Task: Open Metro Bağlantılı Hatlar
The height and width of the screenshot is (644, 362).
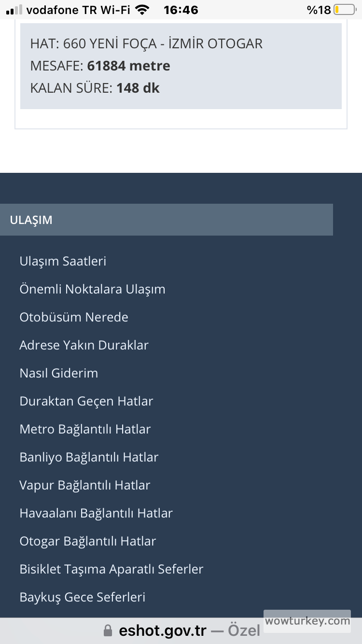Action: (85, 429)
